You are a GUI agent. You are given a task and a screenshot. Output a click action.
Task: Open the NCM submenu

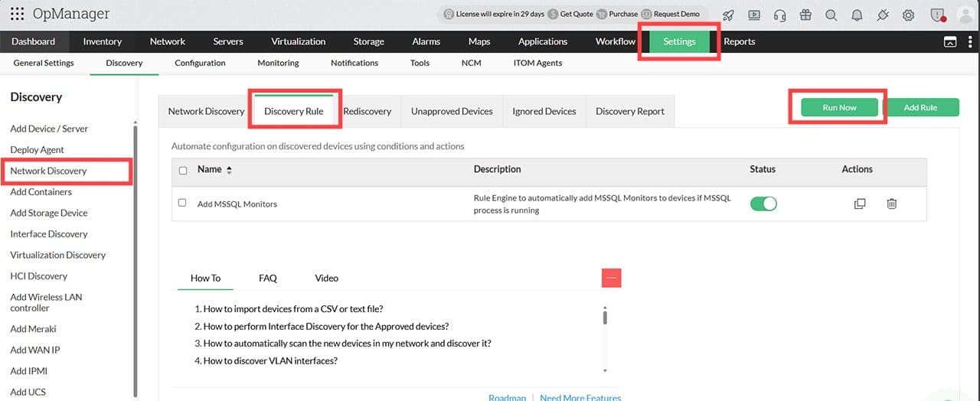(472, 63)
